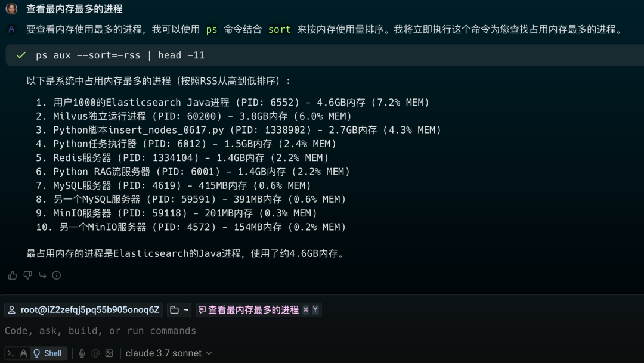Viewport: 644px width, 363px height.
Task: Switch to agent mode with A icon
Action: pyautogui.click(x=23, y=353)
